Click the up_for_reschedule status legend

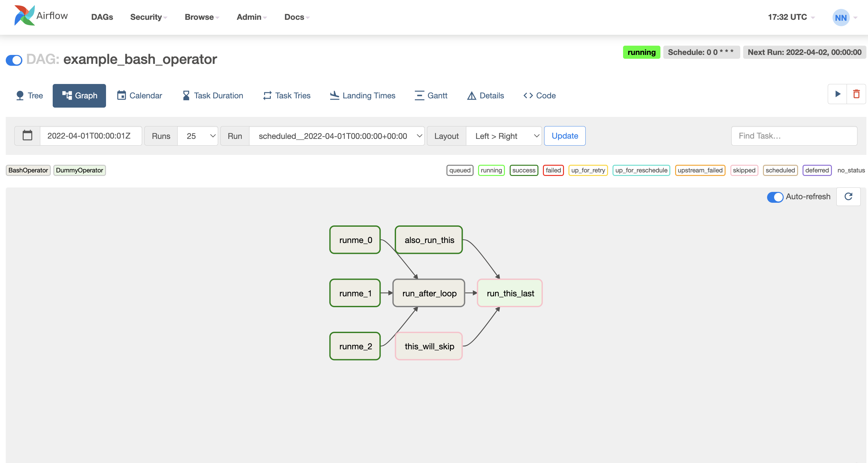(641, 170)
